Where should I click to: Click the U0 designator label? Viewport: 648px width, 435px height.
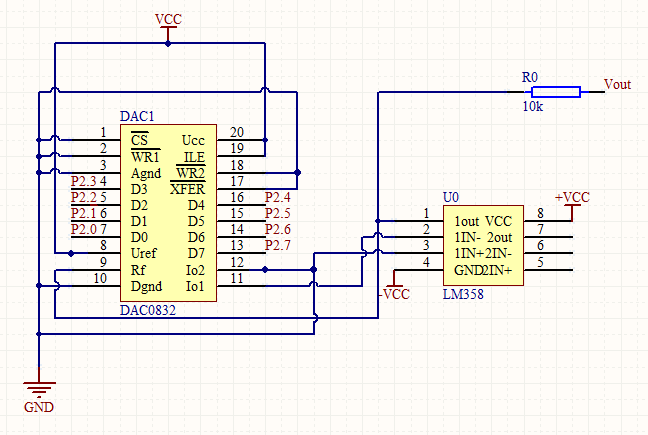coord(450,197)
